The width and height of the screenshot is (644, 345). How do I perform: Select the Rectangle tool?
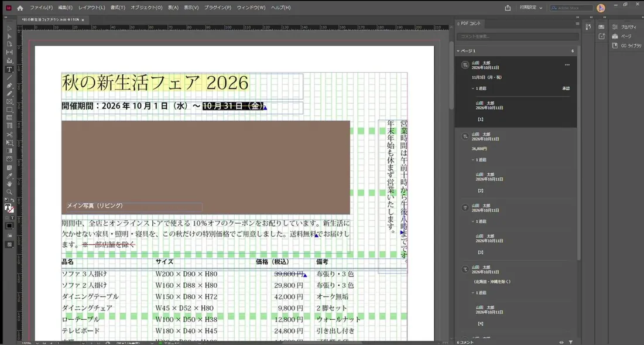pos(9,110)
